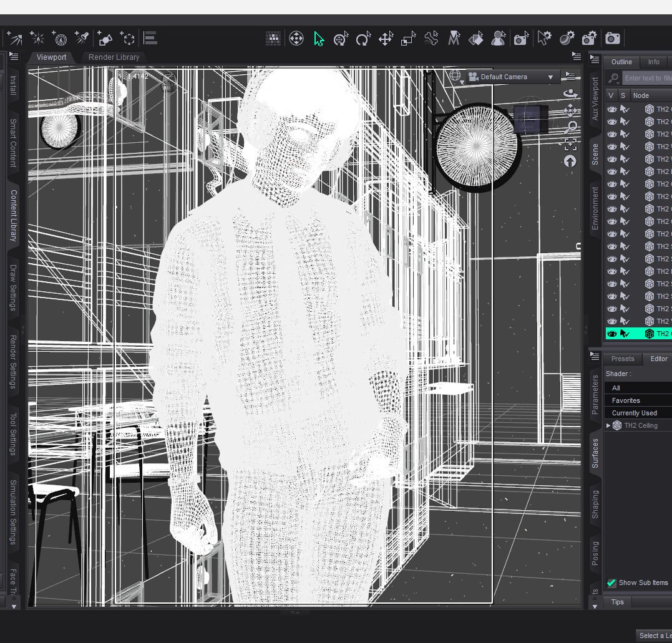The width and height of the screenshot is (672, 643).
Task: Open the Presets tab
Action: coord(623,359)
